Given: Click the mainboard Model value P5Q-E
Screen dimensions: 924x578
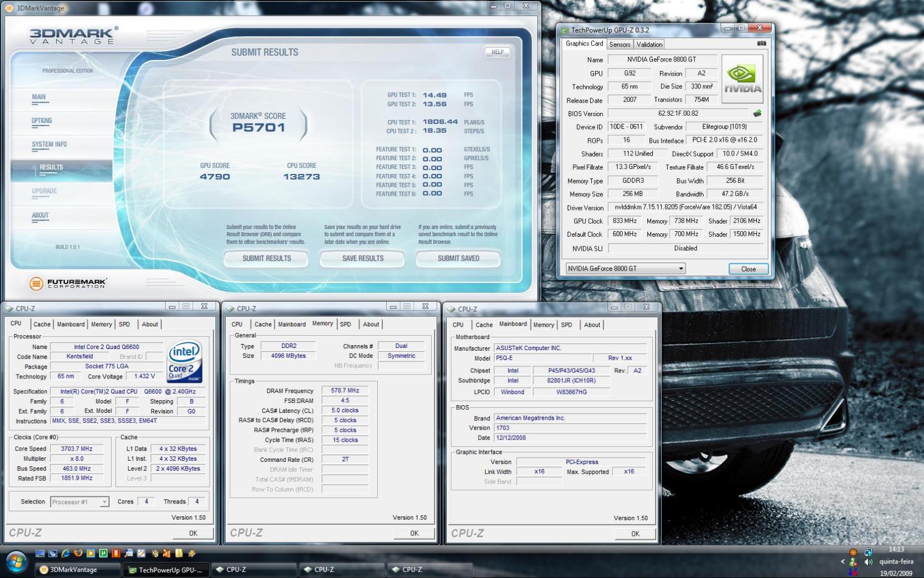Looking at the screenshot, I should 542,358.
